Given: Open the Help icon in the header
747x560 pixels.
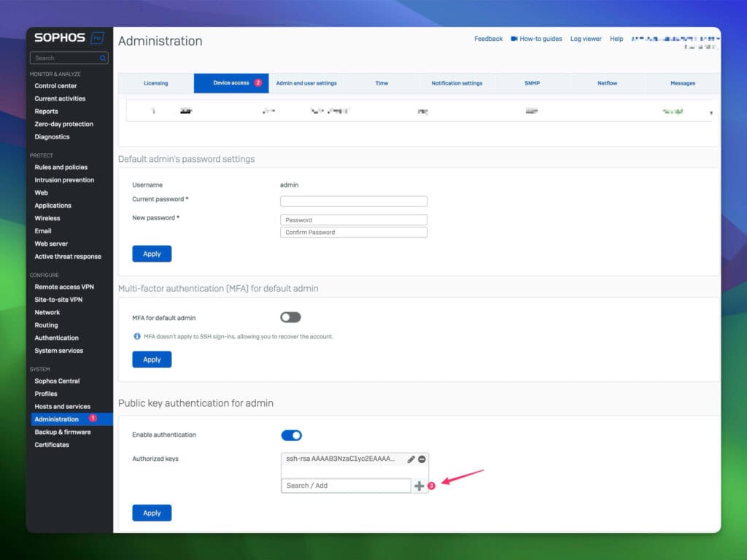Looking at the screenshot, I should pyautogui.click(x=616, y=39).
